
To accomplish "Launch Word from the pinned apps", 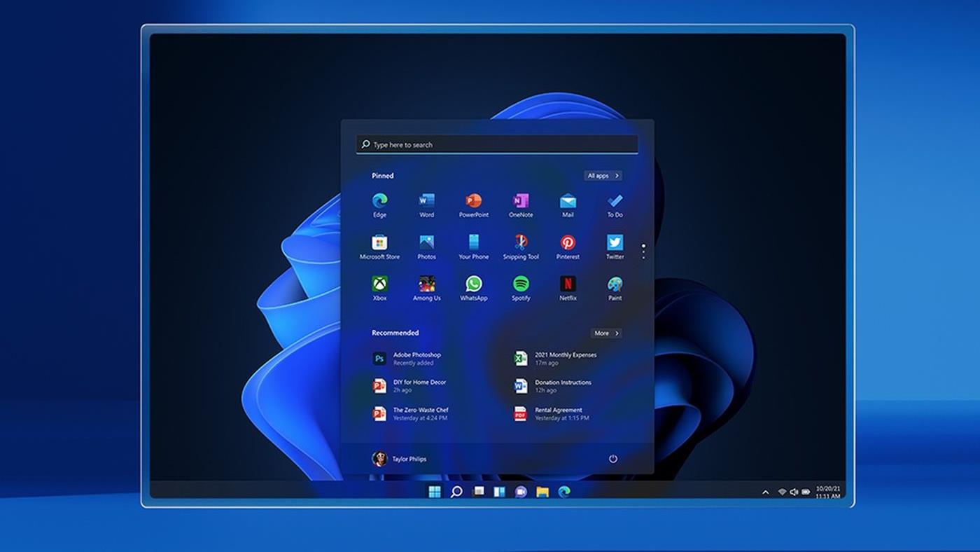I will point(426,202).
